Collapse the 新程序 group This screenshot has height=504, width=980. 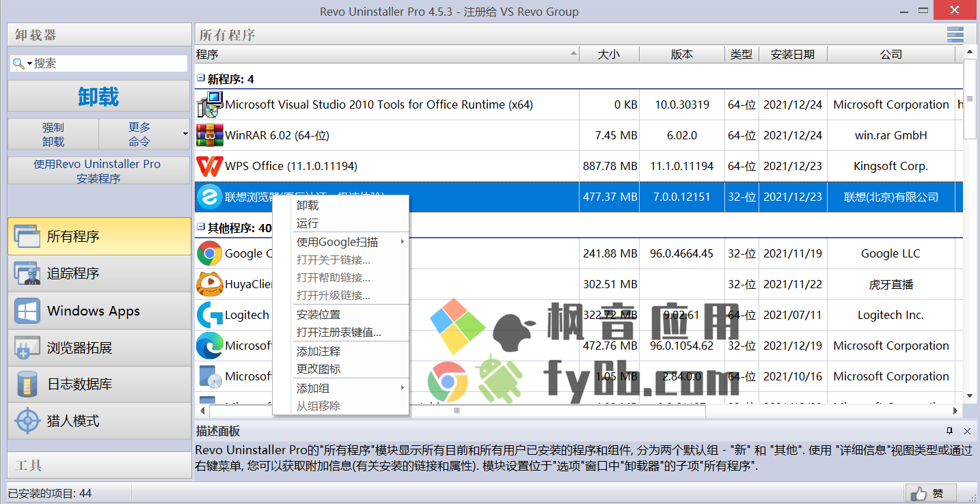pyautogui.click(x=201, y=79)
